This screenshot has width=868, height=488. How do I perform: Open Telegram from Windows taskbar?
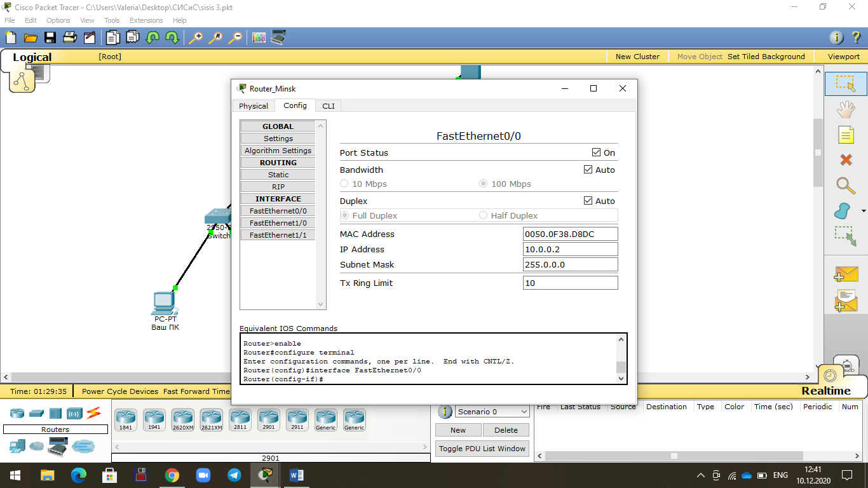click(x=234, y=475)
